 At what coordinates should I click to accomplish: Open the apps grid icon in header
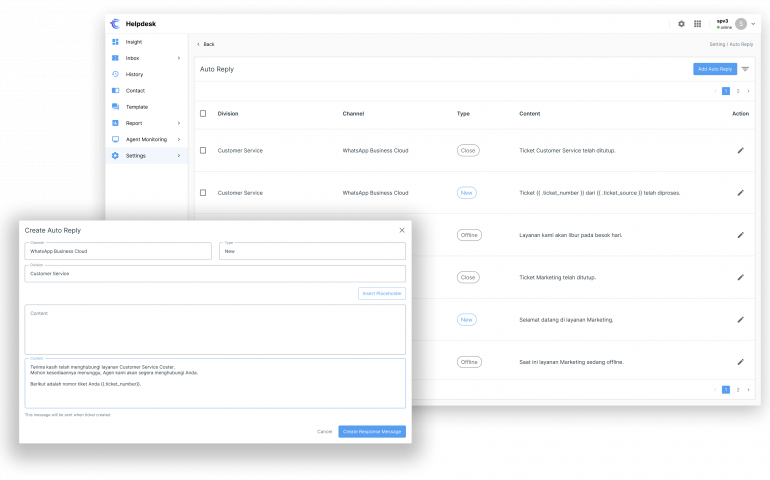coord(697,24)
